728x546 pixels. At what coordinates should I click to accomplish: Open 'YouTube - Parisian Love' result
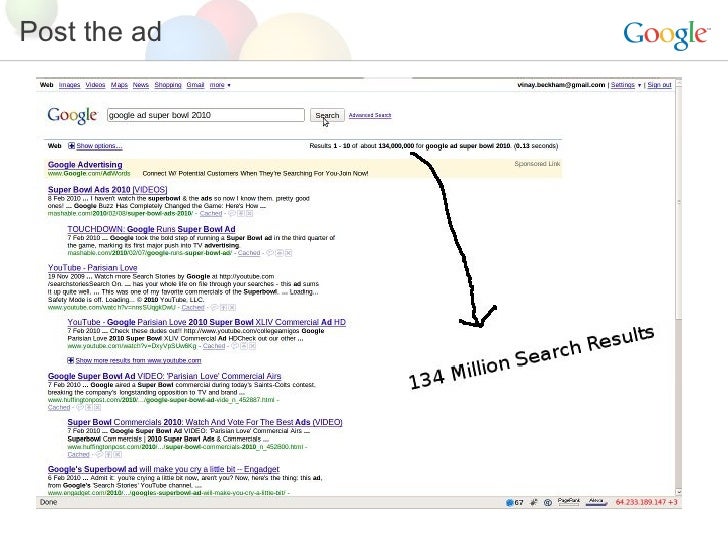click(x=93, y=268)
